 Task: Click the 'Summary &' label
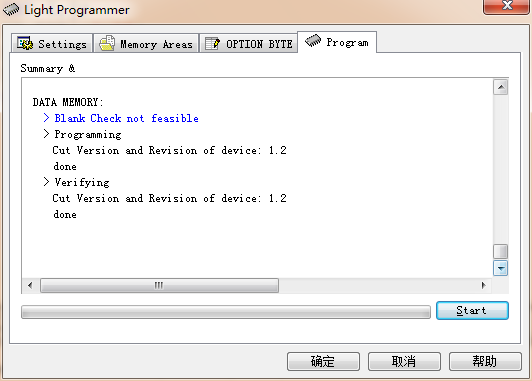click(48, 68)
